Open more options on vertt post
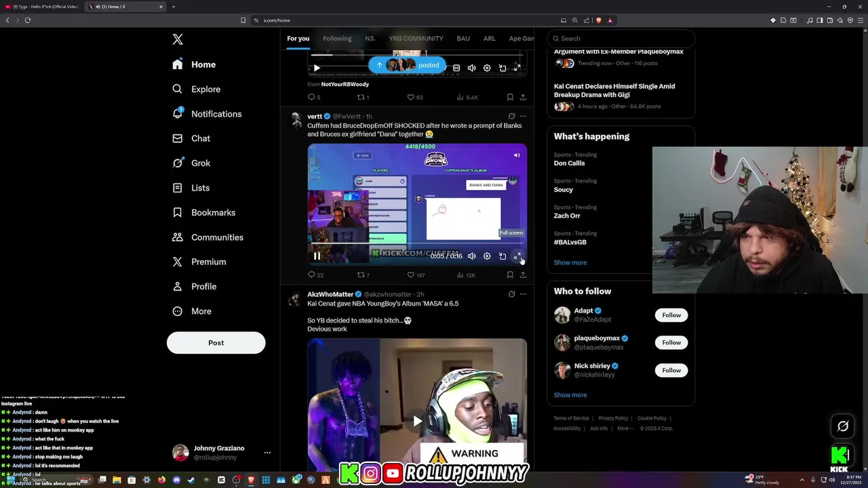This screenshot has width=868, height=488. (x=523, y=117)
